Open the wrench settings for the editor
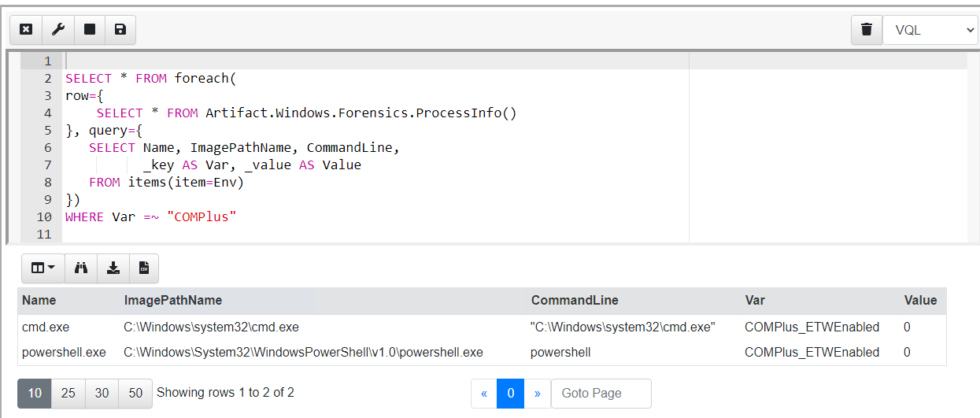The width and height of the screenshot is (980, 418). [x=57, y=30]
